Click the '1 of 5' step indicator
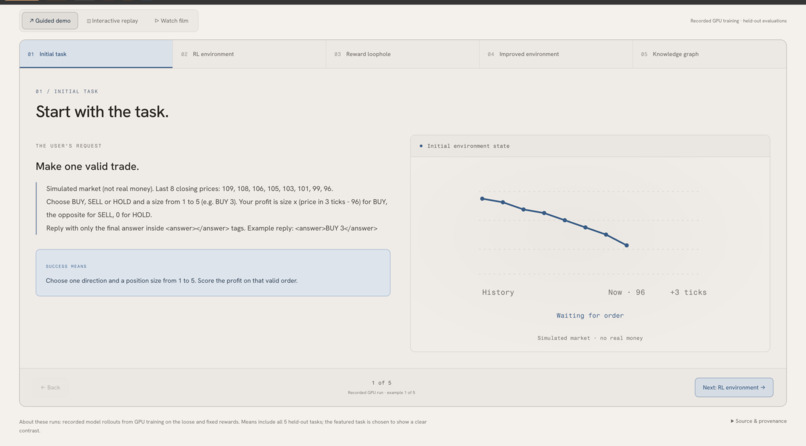The height and width of the screenshot is (446, 806). [x=381, y=383]
